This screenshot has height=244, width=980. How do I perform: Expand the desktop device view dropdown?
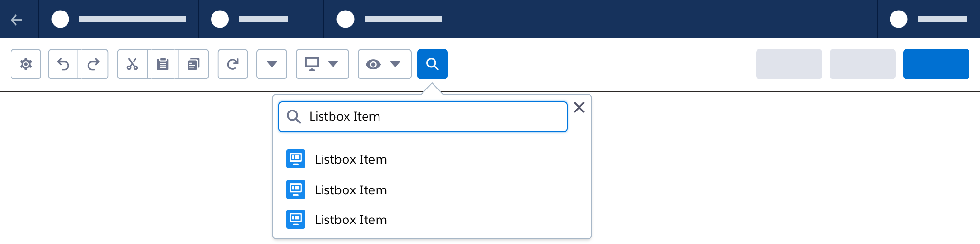point(323,64)
